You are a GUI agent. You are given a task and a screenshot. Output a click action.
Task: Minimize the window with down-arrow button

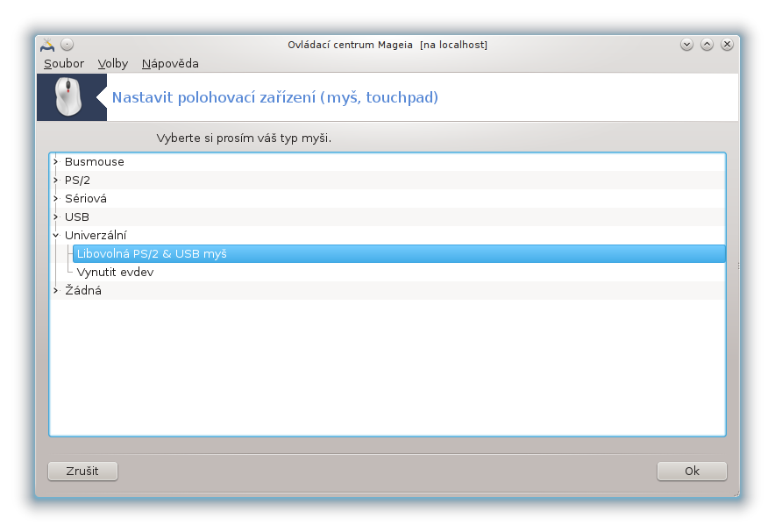(x=686, y=45)
